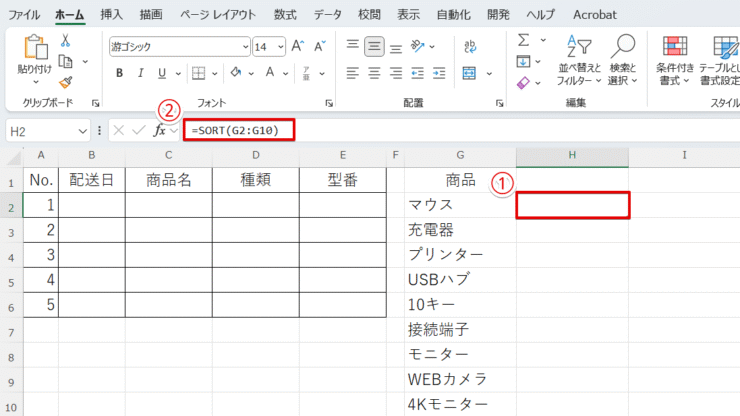Select row 5 header
The width and height of the screenshot is (740, 416).
[11, 282]
